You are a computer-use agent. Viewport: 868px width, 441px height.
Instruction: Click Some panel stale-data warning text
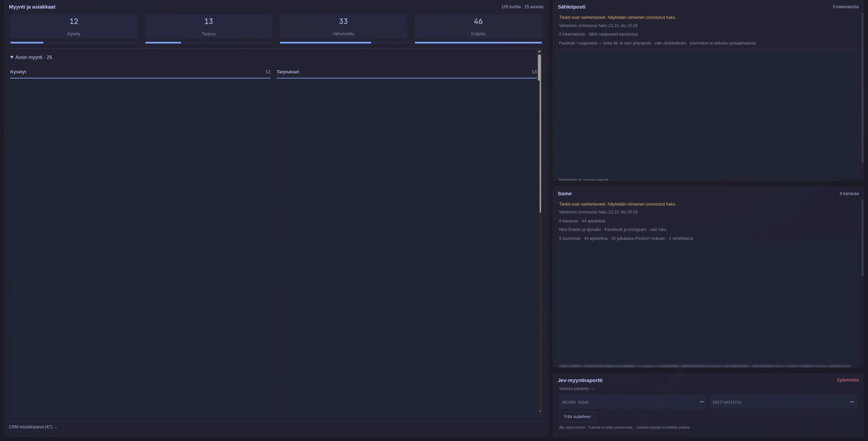click(617, 204)
